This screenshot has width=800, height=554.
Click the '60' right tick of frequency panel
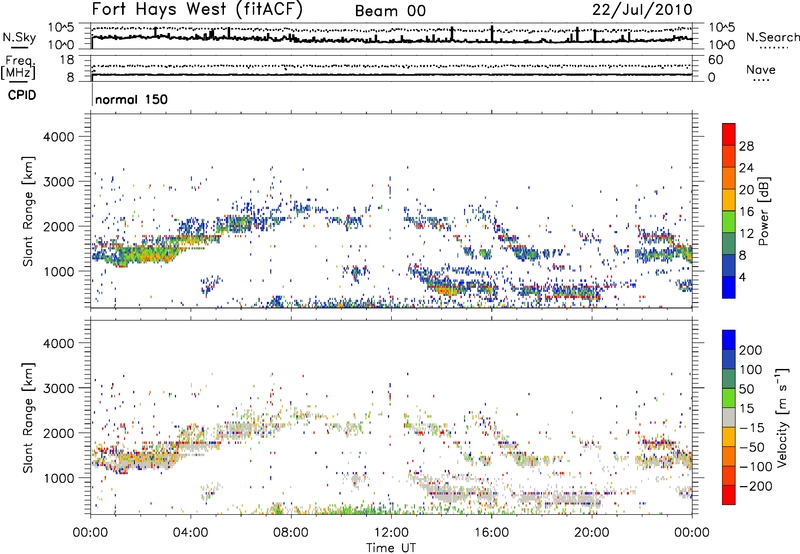point(715,60)
